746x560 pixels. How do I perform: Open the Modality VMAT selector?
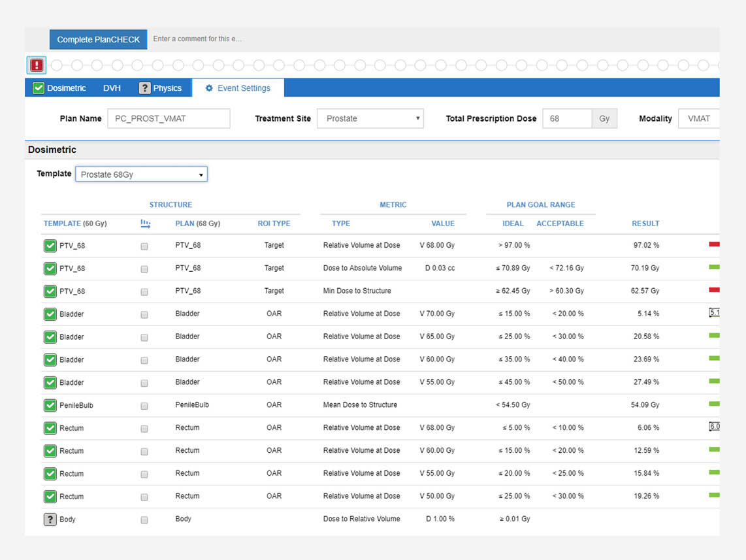tap(698, 118)
